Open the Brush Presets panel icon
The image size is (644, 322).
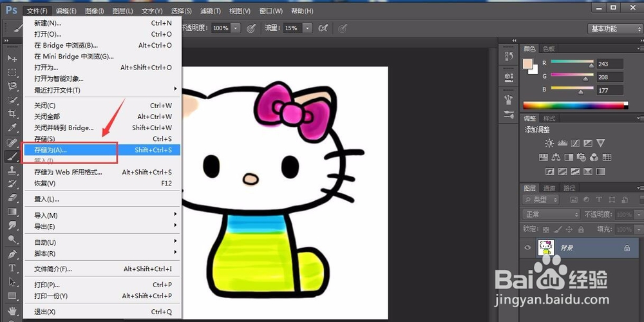tap(509, 115)
